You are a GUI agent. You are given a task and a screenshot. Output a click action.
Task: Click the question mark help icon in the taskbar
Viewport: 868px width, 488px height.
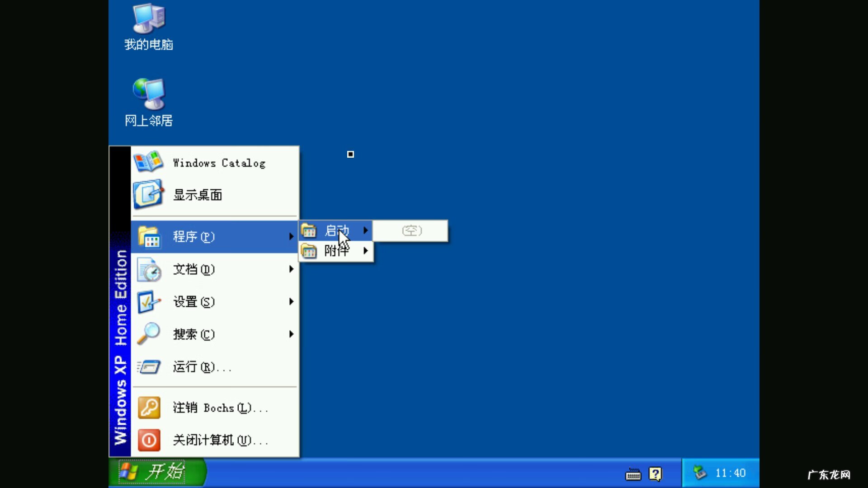pyautogui.click(x=655, y=474)
